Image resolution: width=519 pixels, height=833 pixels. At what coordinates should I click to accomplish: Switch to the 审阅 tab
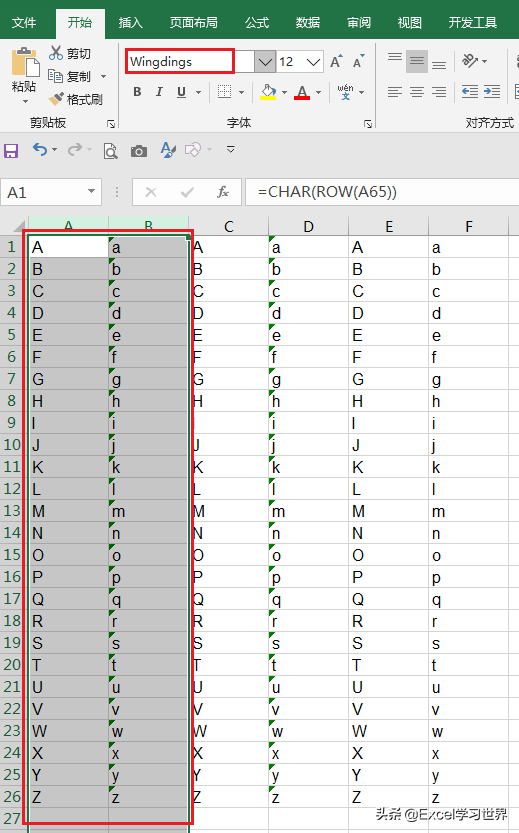click(x=359, y=23)
